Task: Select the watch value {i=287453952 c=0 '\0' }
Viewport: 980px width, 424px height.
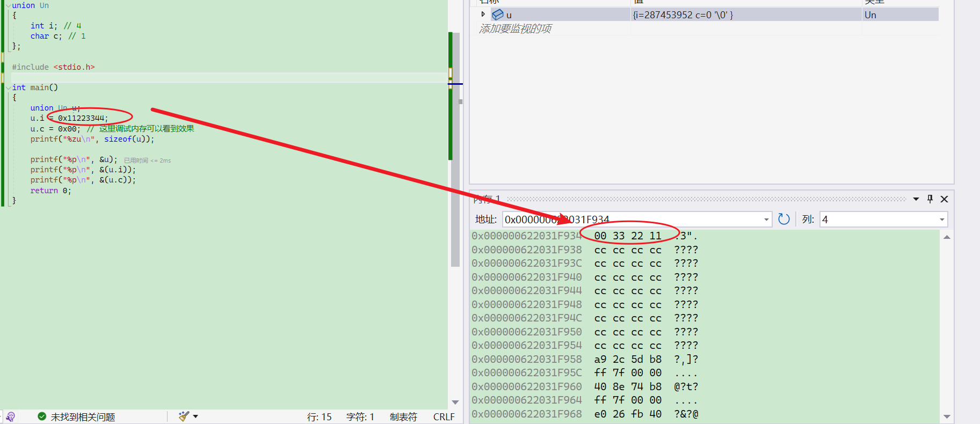Action: pos(683,14)
